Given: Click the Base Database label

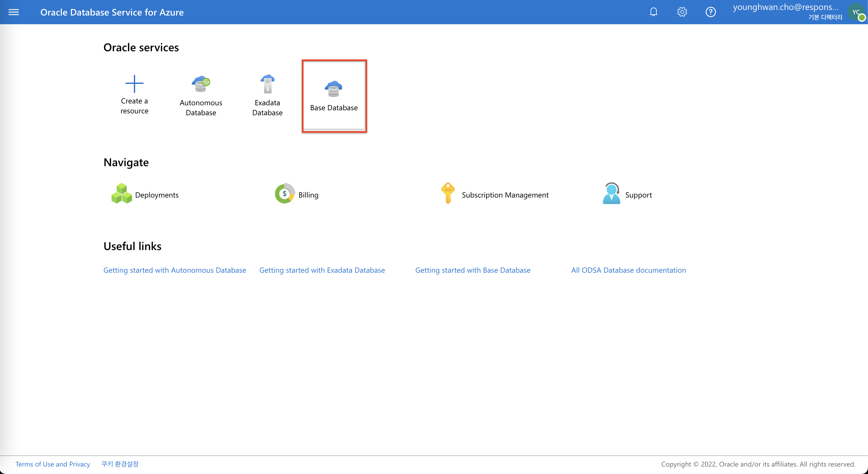Looking at the screenshot, I should coord(334,108).
